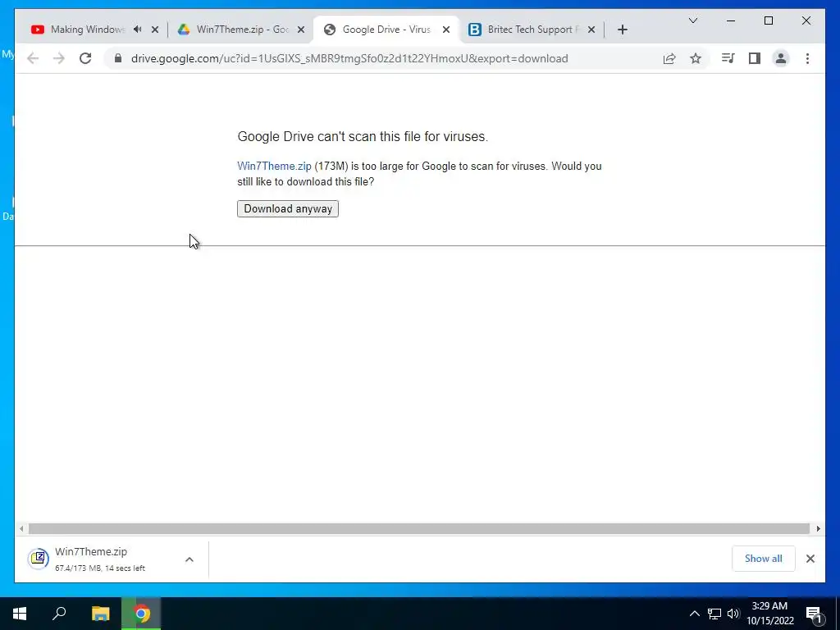Open File Explorer from the taskbar
840x630 pixels.
coord(100,614)
